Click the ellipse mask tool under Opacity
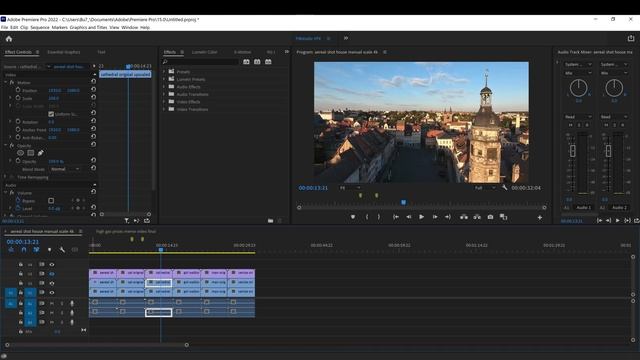This screenshot has width=640, height=360. pyautogui.click(x=20, y=153)
